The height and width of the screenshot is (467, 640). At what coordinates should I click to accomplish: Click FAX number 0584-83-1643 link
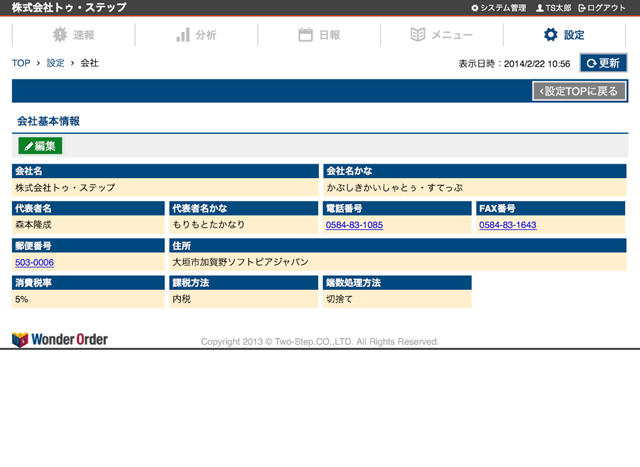point(507,225)
